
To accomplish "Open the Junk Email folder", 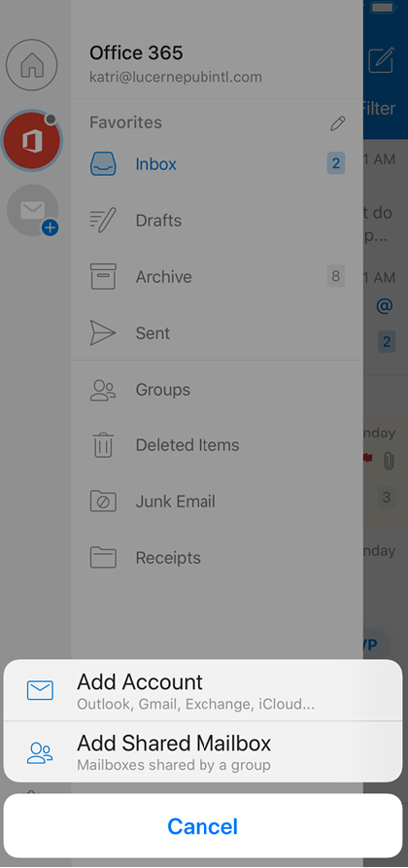I will (217, 502).
